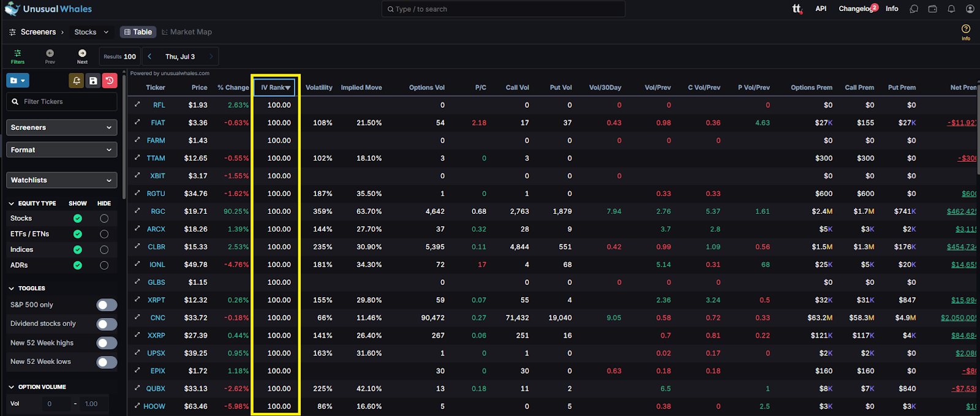
Task: Open the Stocks dropdown in breadcrumb
Action: [x=91, y=32]
